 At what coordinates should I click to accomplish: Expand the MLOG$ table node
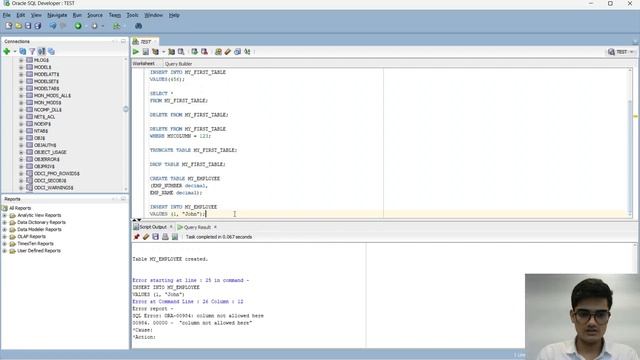21,60
